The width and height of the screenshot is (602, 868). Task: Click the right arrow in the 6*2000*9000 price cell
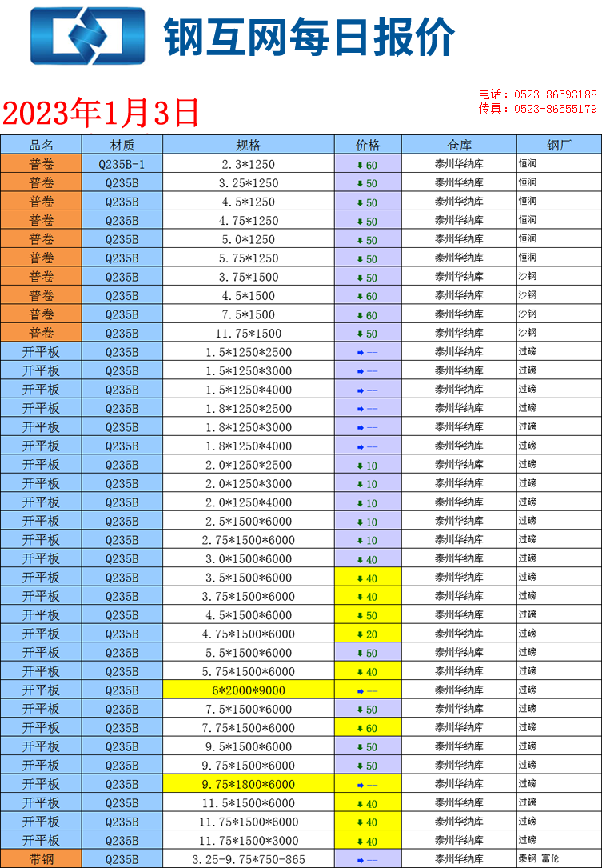click(361, 691)
